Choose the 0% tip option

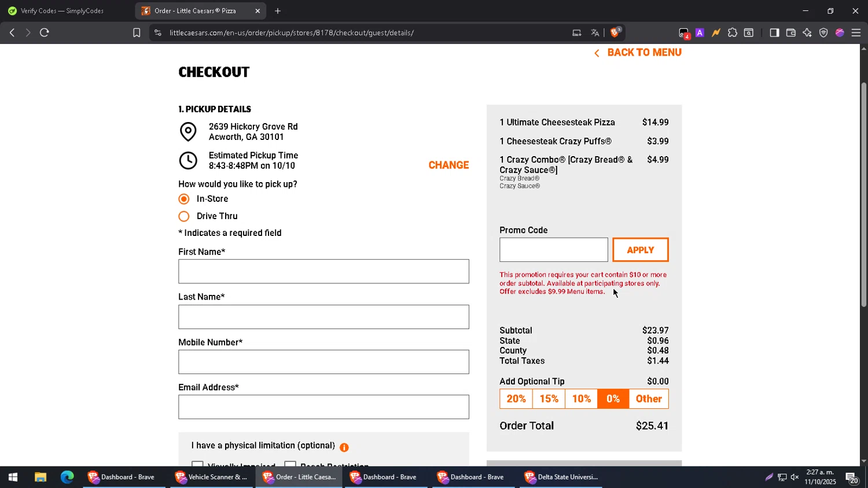[x=613, y=399]
